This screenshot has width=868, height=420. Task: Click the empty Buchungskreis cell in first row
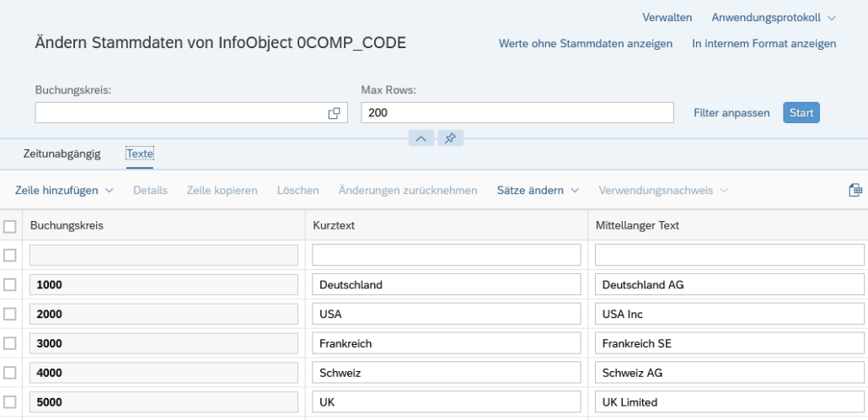coord(163,255)
